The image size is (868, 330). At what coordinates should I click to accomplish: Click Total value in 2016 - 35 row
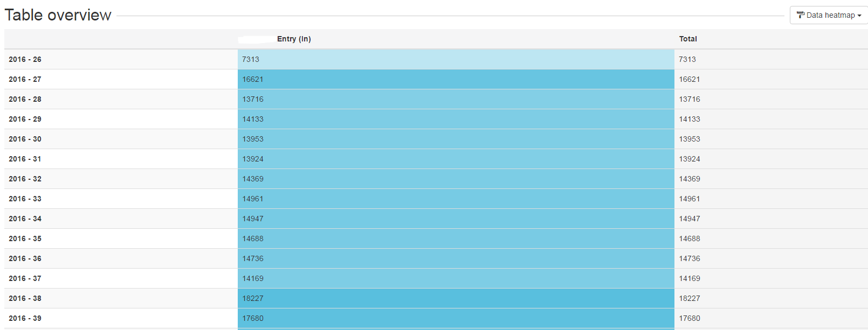(690, 238)
